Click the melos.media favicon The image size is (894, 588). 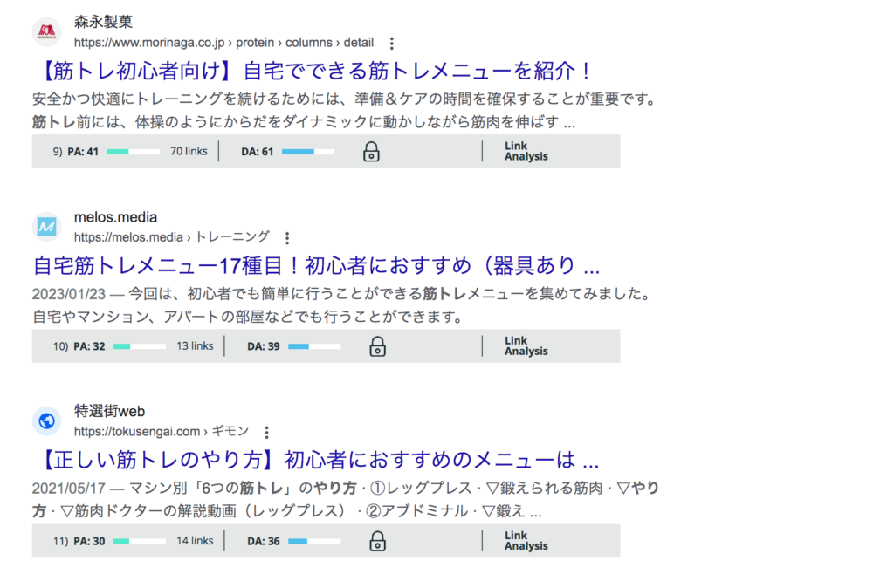pyautogui.click(x=47, y=228)
